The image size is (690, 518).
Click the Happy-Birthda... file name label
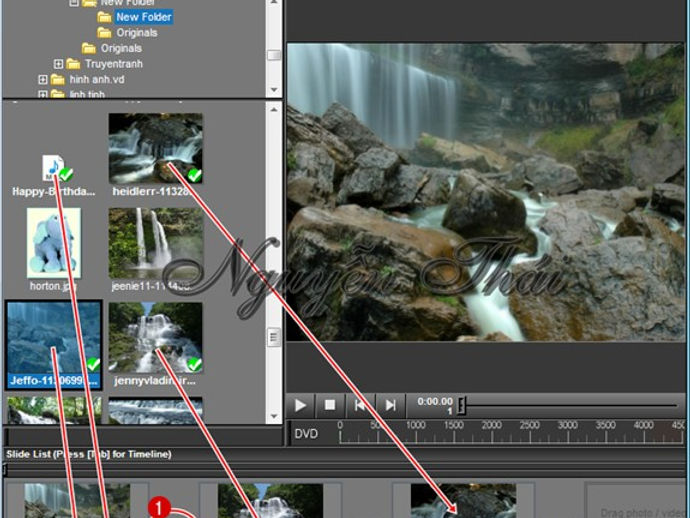[x=54, y=191]
